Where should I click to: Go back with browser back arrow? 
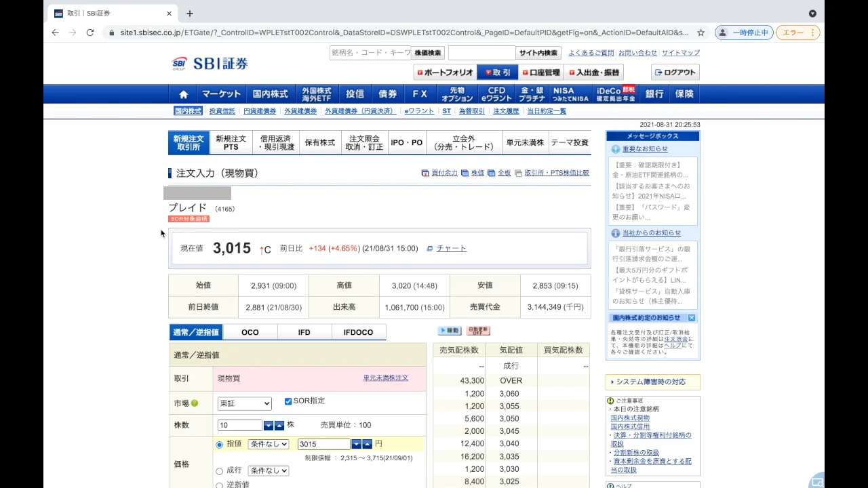55,33
